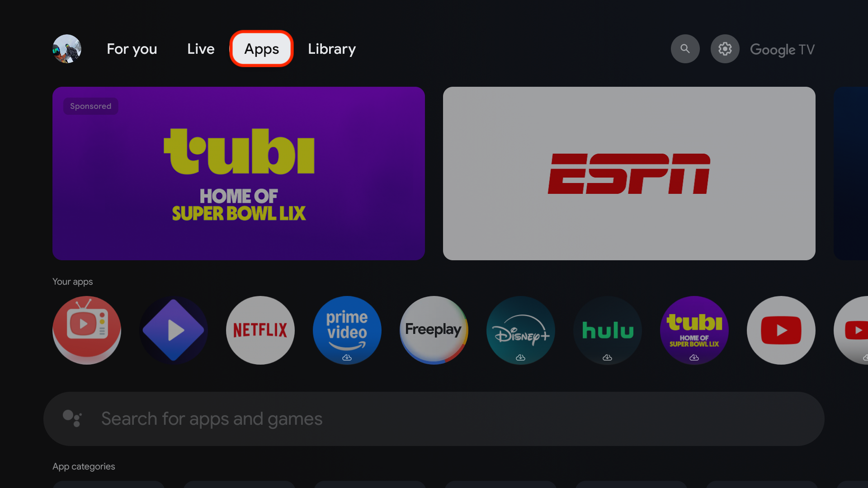Click the ESPN featured banner

pyautogui.click(x=629, y=173)
